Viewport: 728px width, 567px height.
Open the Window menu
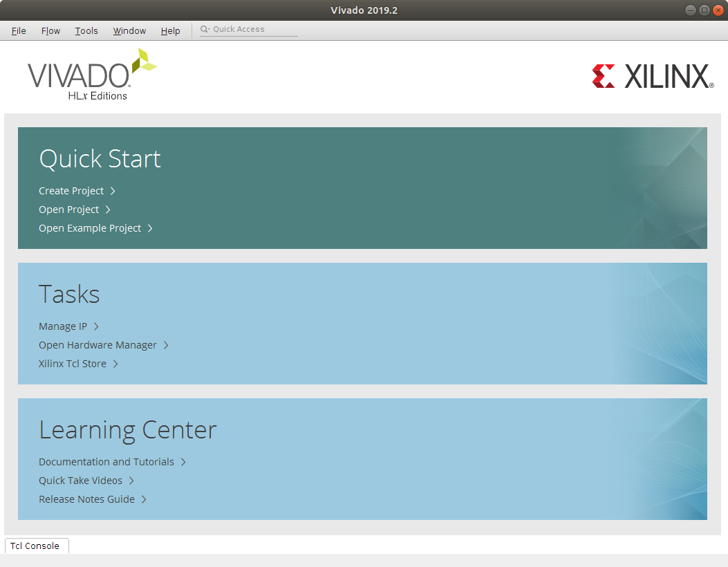129,30
